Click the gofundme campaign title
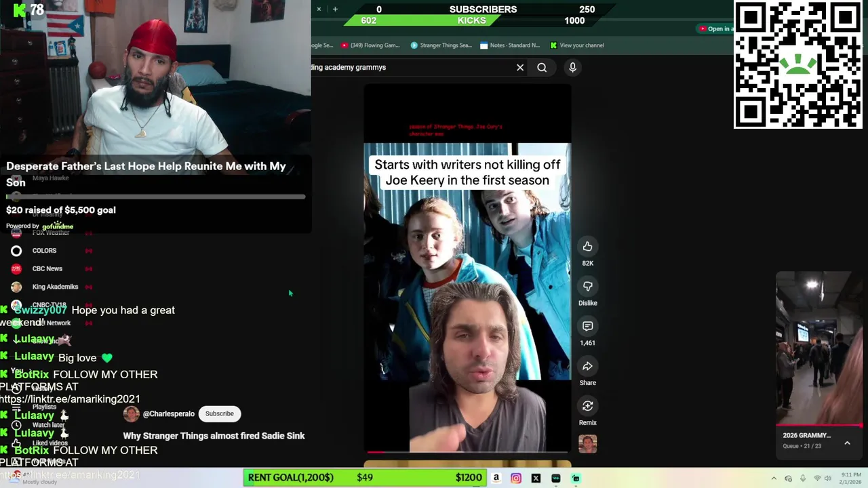The image size is (868, 488). 146,174
